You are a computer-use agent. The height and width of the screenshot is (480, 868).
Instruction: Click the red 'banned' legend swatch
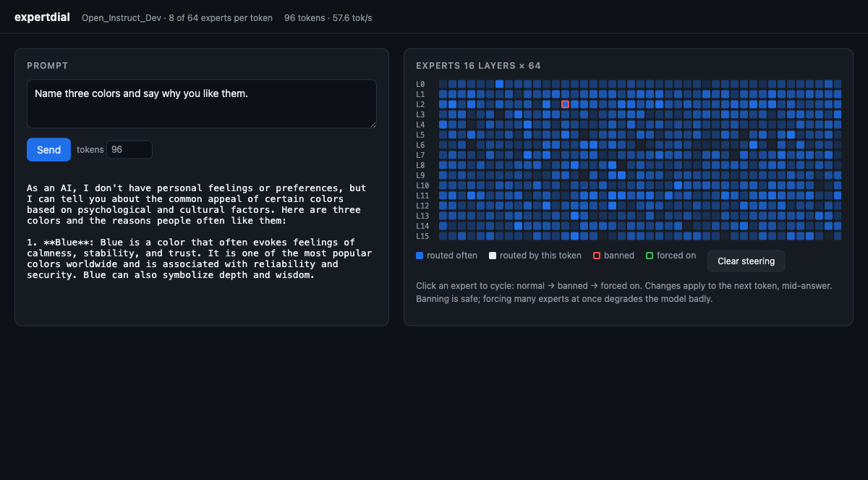(597, 256)
